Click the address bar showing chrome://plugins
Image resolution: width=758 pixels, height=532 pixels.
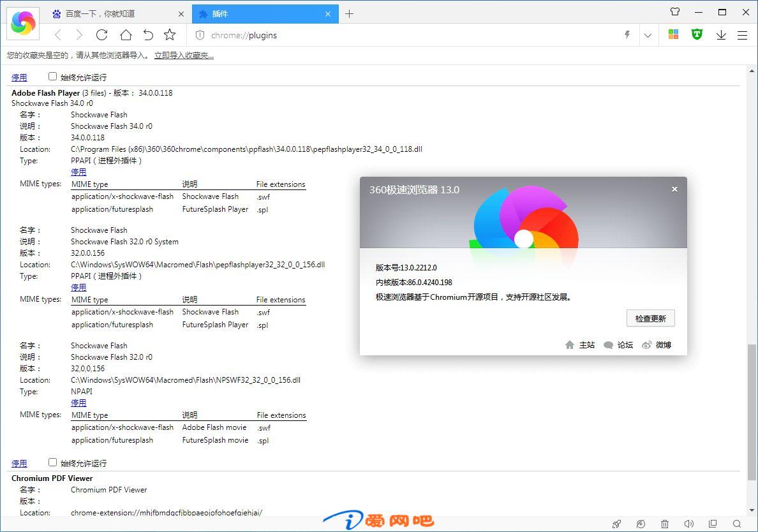point(406,35)
